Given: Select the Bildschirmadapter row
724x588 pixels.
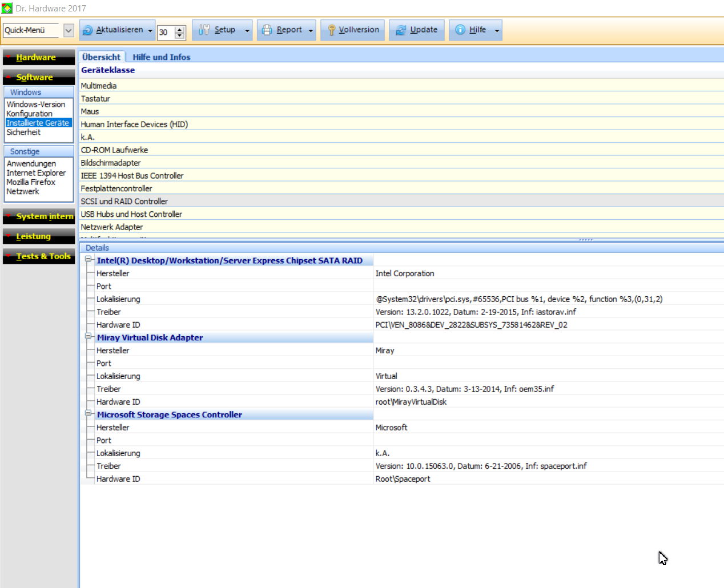Looking at the screenshot, I should click(x=401, y=163).
